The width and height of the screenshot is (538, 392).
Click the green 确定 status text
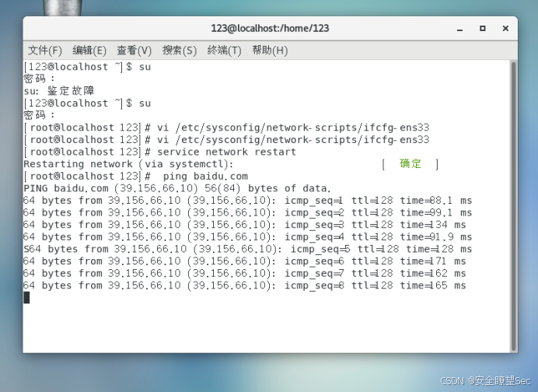(x=410, y=164)
